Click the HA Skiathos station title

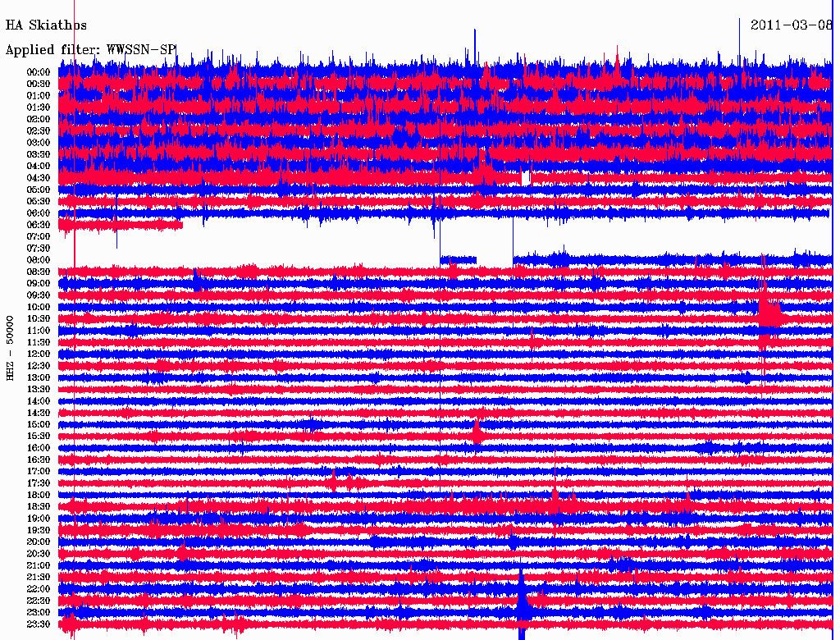(x=46, y=25)
